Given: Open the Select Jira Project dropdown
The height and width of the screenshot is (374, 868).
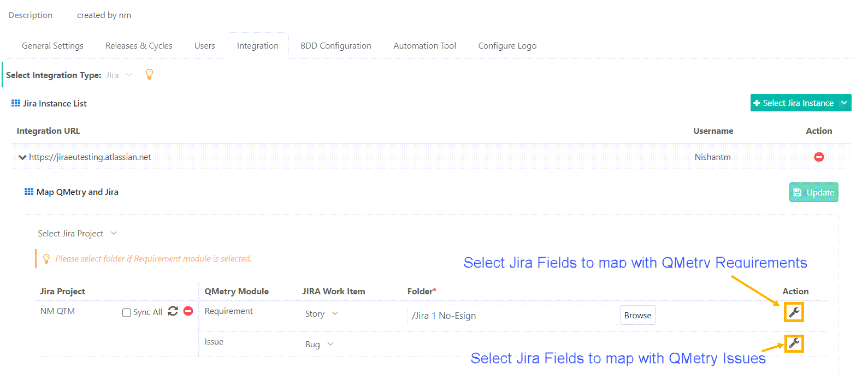Looking at the screenshot, I should click(x=78, y=233).
